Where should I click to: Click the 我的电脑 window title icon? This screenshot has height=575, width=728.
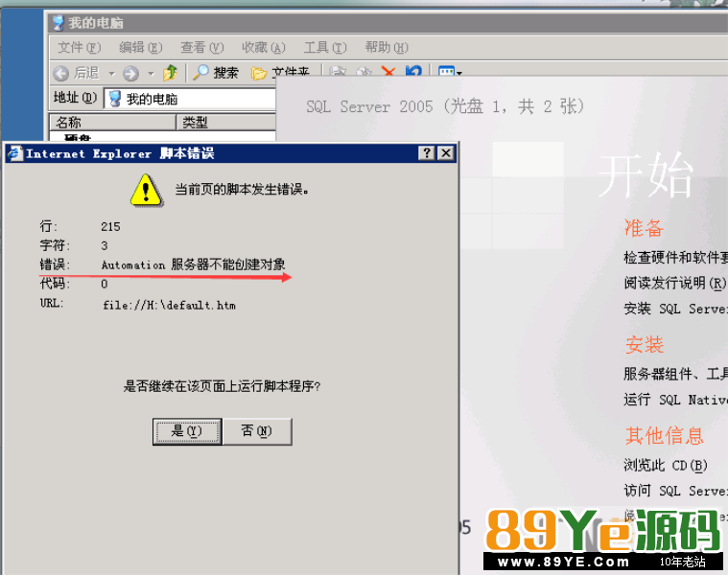tap(59, 22)
